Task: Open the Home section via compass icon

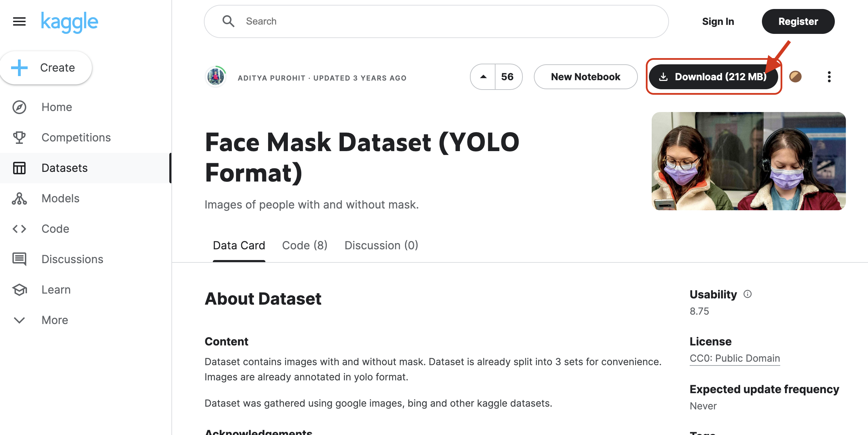Action: tap(19, 107)
